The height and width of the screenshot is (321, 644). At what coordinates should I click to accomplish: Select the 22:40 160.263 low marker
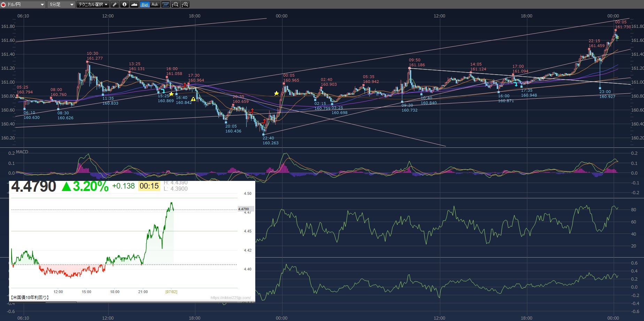click(263, 134)
